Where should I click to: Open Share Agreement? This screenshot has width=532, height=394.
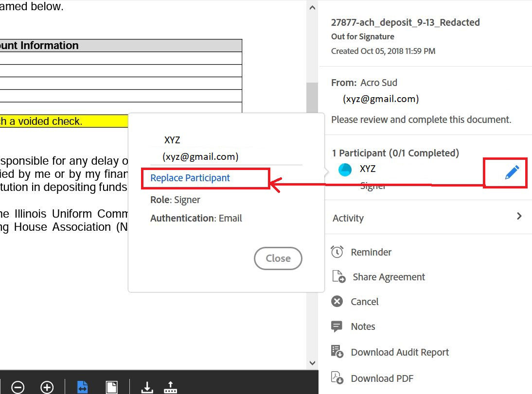(x=389, y=277)
